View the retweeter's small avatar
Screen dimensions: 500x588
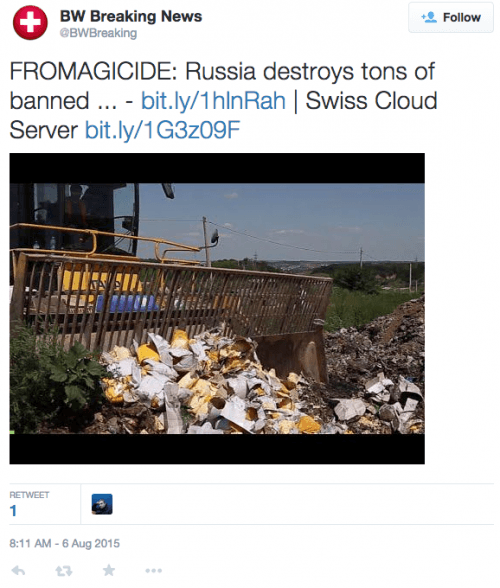coord(102,504)
